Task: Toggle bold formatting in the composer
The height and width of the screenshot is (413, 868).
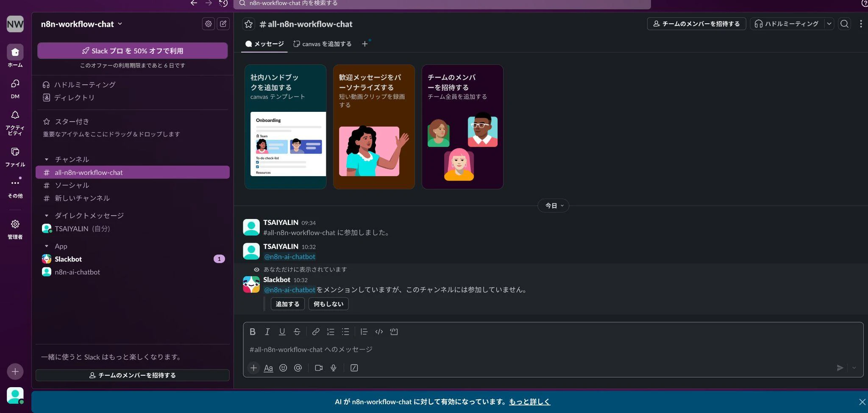Action: [253, 332]
